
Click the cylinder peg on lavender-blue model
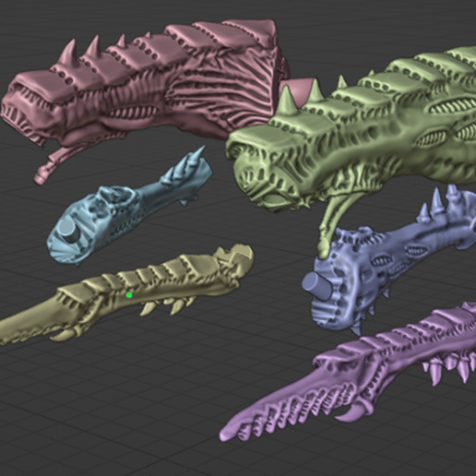pyautogui.click(x=318, y=286)
